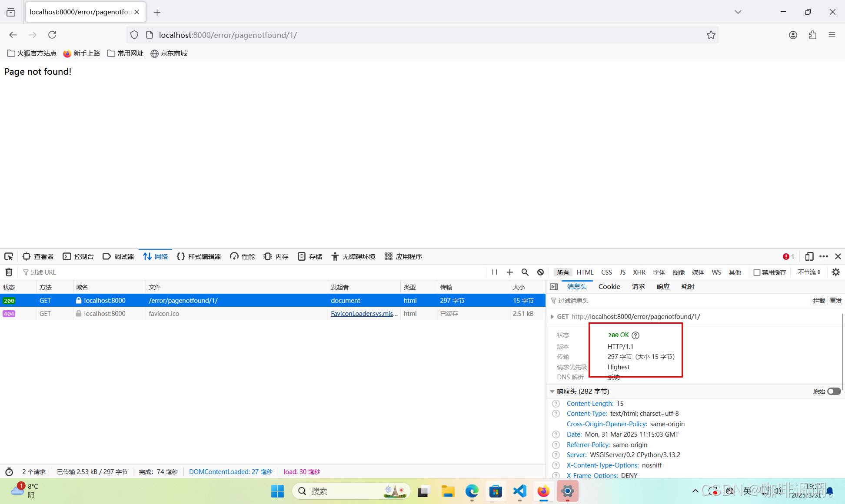Pause network recording with pause icon
This screenshot has width=845, height=504.
click(x=495, y=272)
